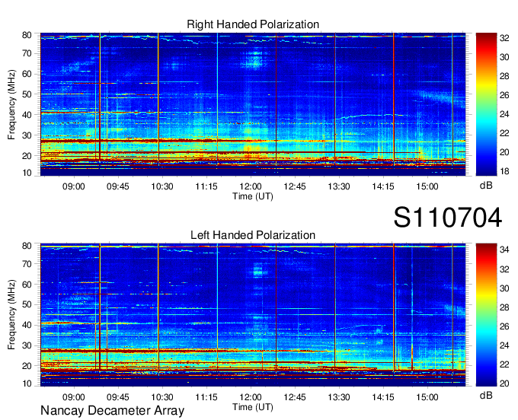Click the 13:30 tick on the Right Handed time axis
Viewport: 518px width, 420px height.
pyautogui.click(x=339, y=186)
